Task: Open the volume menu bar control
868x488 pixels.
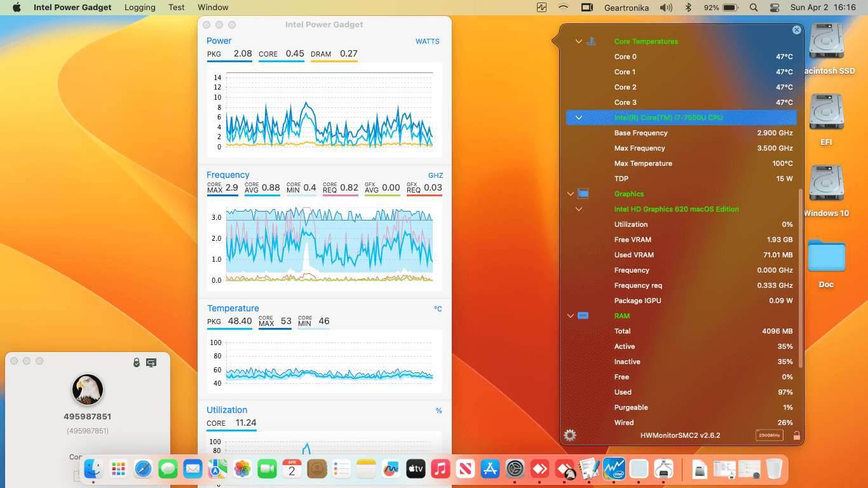Action: pos(666,8)
